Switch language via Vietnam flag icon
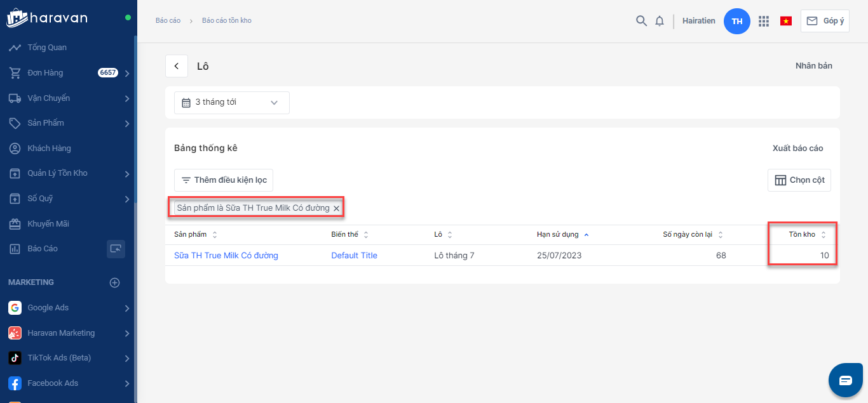Viewport: 868px width, 403px height. [x=786, y=21]
